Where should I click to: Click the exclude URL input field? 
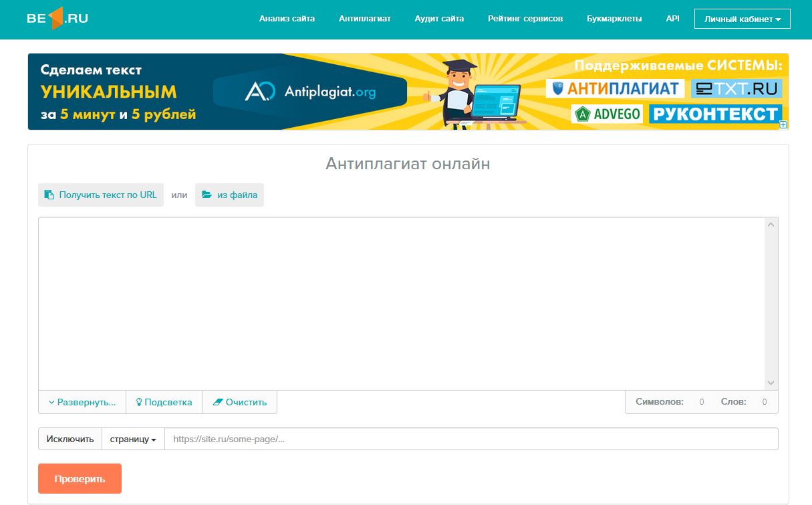[471, 439]
